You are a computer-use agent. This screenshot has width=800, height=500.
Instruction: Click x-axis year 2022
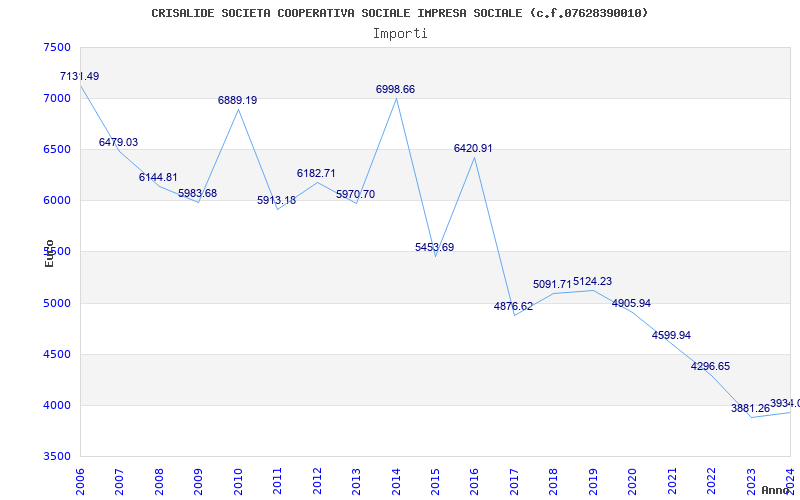712,481
